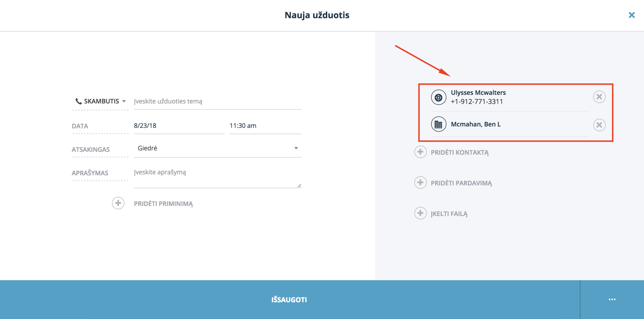Click the DATA field label
Image resolution: width=644 pixels, height=319 pixels.
coord(80,126)
